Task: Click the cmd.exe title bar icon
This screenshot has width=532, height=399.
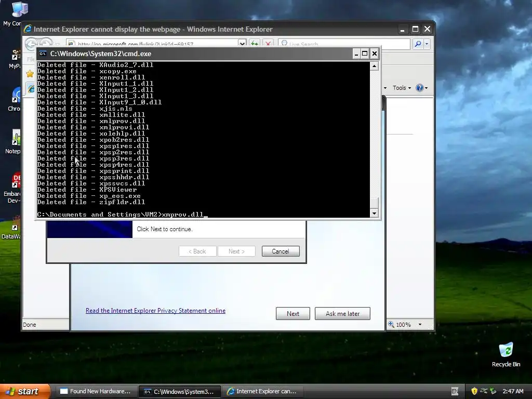Action: [43, 54]
